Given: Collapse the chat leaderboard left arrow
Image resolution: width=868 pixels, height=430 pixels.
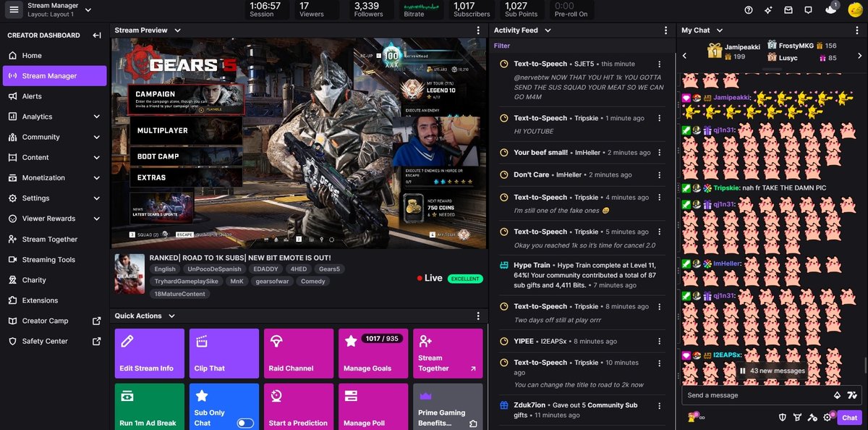Looking at the screenshot, I should coord(685,56).
